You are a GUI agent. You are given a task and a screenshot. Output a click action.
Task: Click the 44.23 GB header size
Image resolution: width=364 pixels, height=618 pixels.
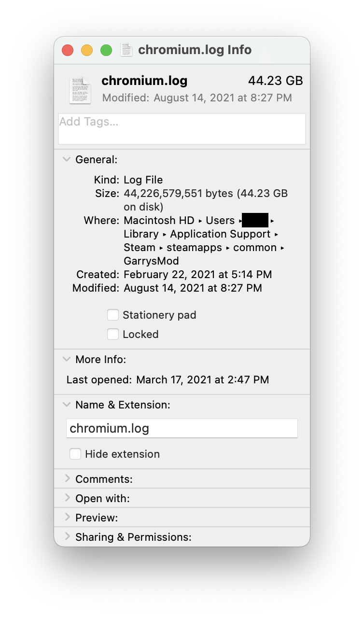pos(276,81)
